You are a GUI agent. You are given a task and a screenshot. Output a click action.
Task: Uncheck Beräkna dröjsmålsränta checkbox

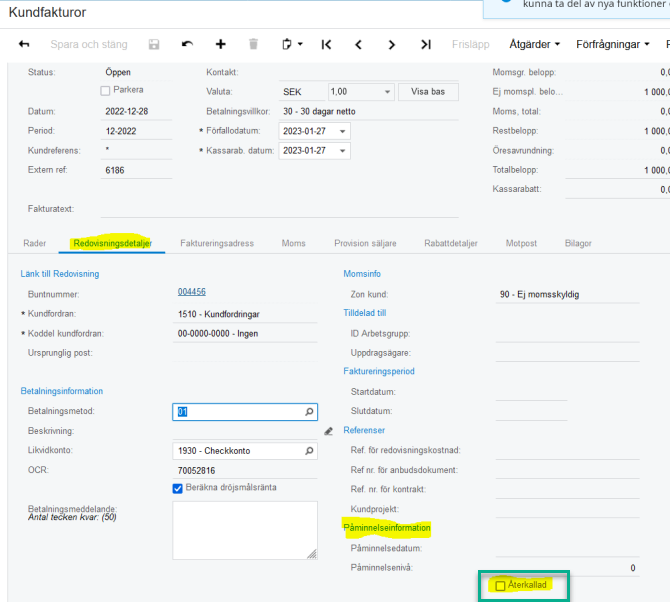click(177, 488)
